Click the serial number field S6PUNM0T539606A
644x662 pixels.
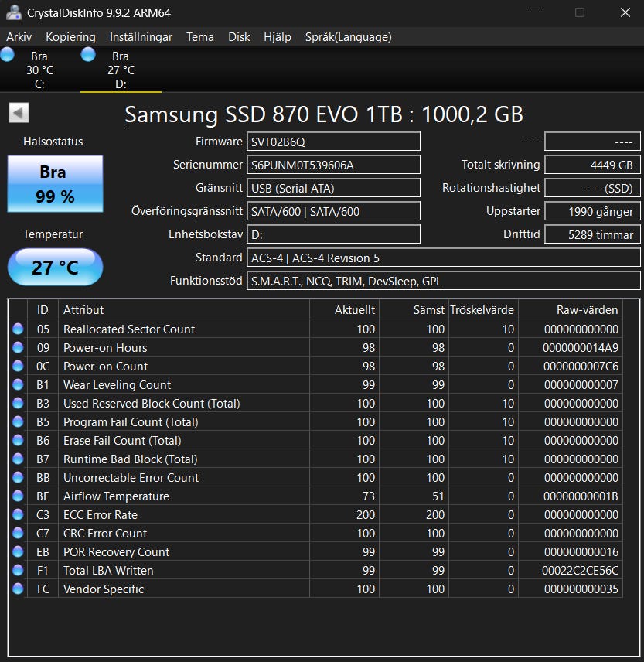coord(333,165)
